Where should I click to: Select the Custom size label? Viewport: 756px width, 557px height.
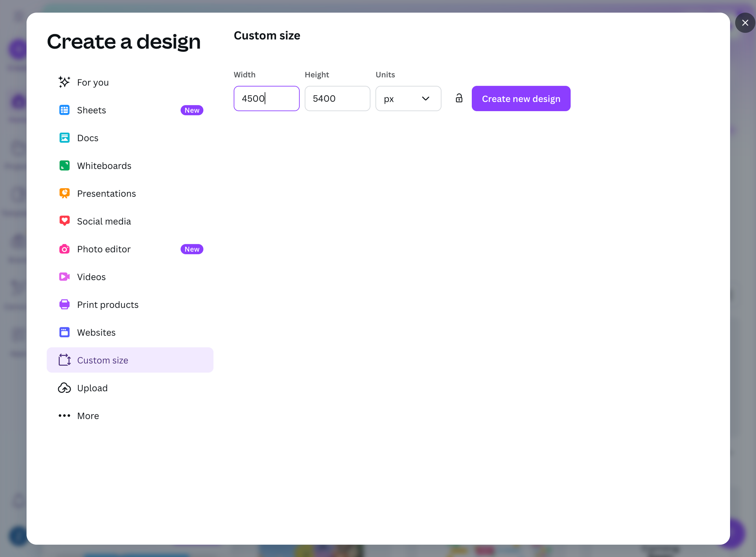coord(103,360)
